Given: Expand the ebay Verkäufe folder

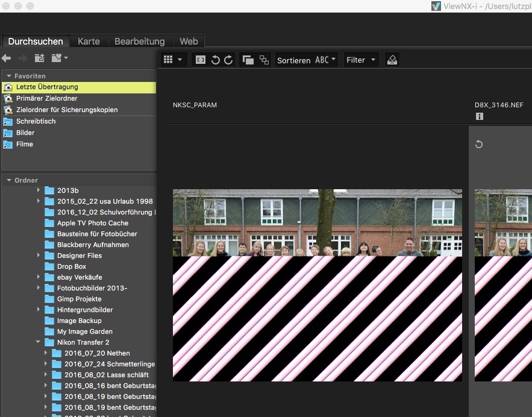Looking at the screenshot, I should [x=39, y=277].
